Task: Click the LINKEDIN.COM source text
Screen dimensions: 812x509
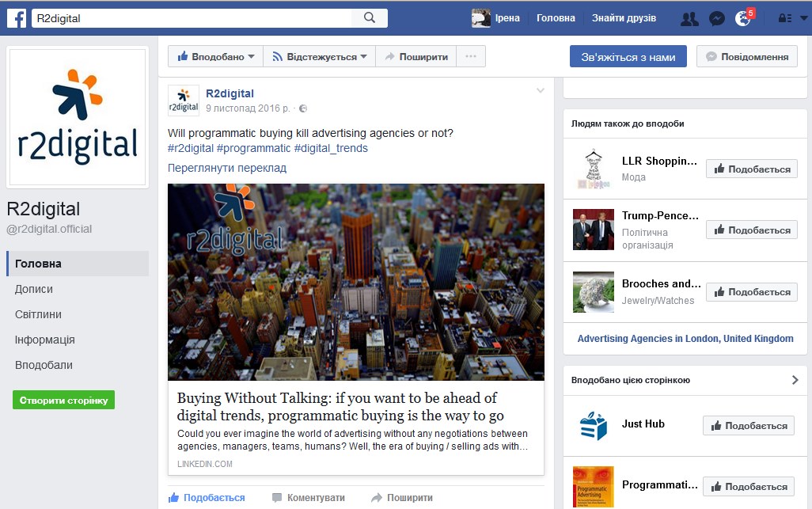Action: pyautogui.click(x=204, y=464)
